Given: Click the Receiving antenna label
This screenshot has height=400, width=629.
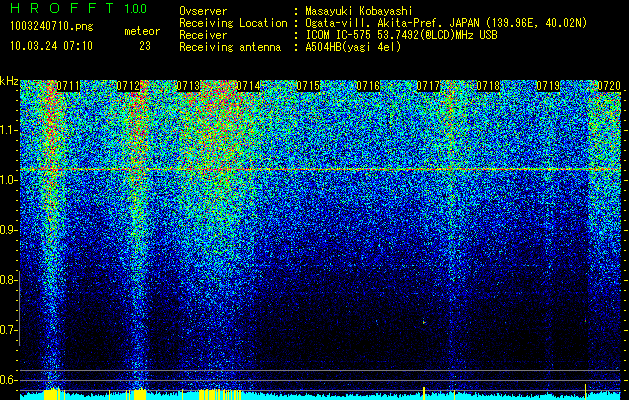Looking at the screenshot, I should (230, 47).
